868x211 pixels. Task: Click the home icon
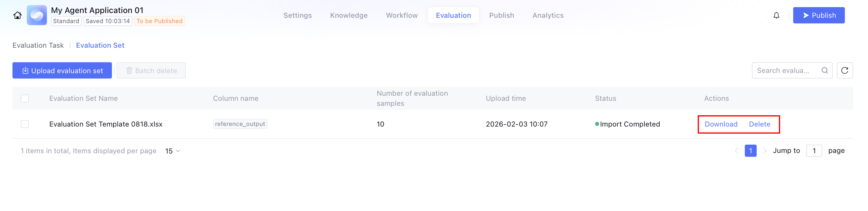(x=18, y=15)
